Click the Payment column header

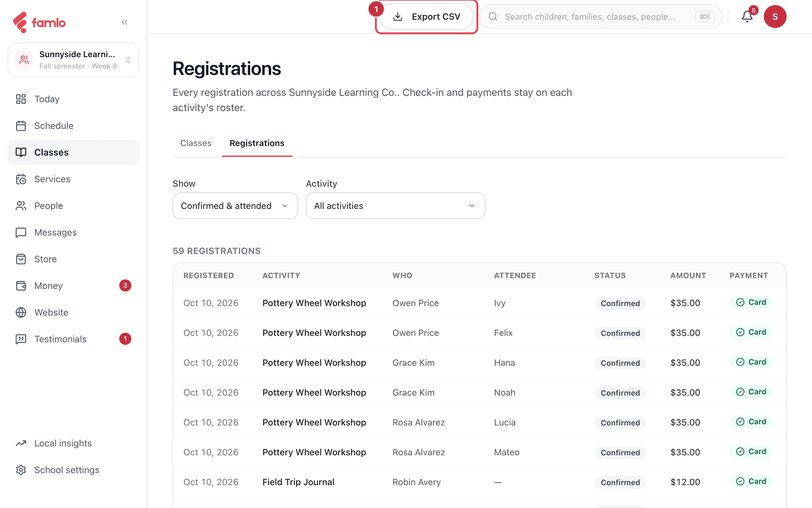749,276
